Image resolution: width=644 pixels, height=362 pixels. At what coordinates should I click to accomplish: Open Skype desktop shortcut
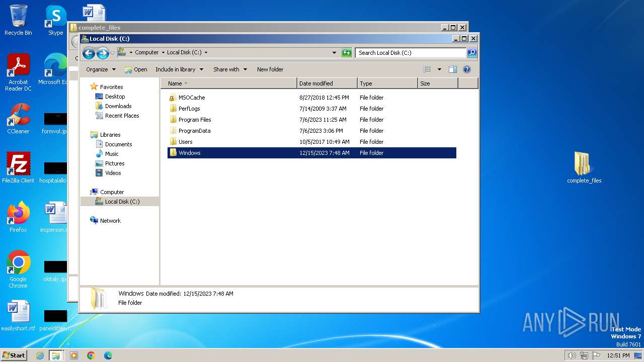tap(55, 20)
